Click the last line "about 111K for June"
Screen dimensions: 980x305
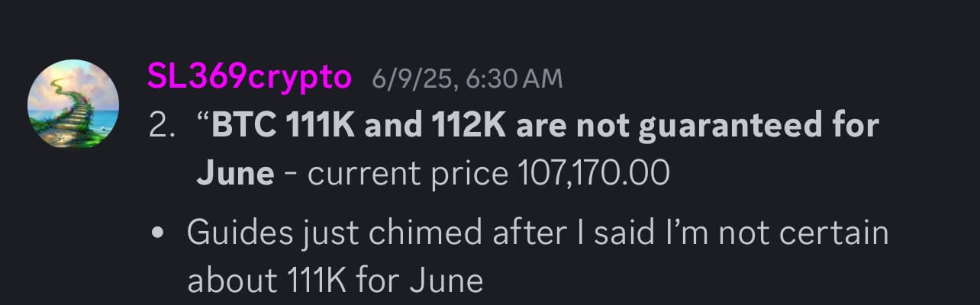pyautogui.click(x=335, y=281)
